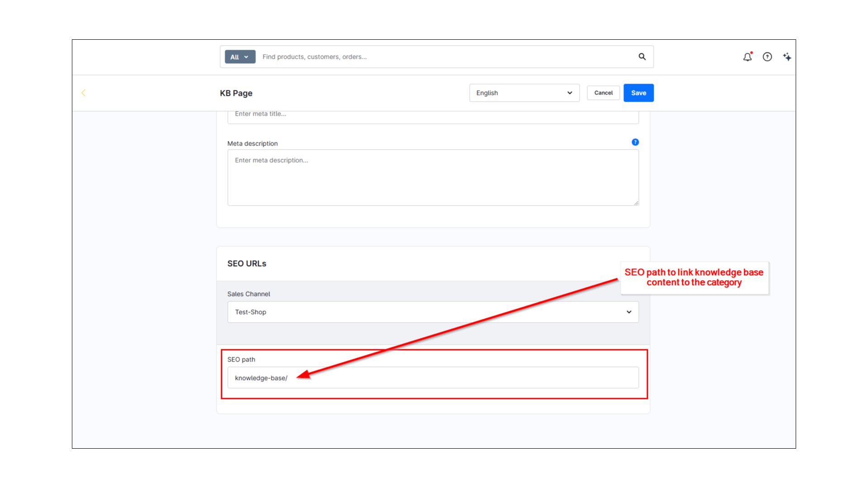Click the SEO path field containing knowledge-base/
868x488 pixels.
433,378
